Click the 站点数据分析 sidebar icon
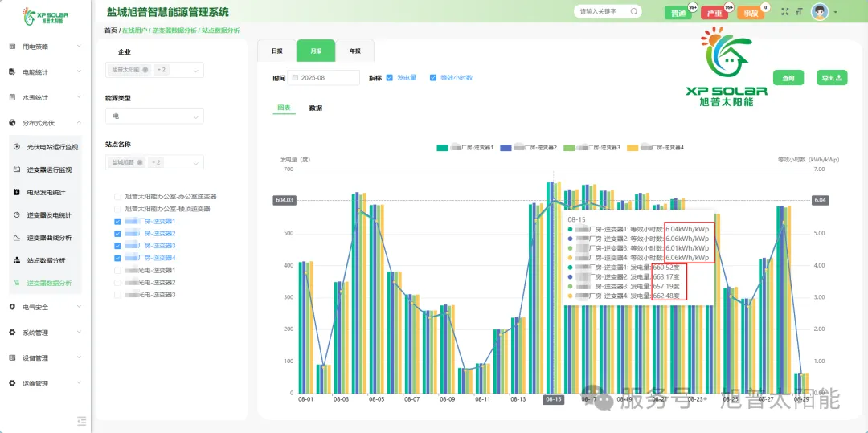 click(18, 260)
